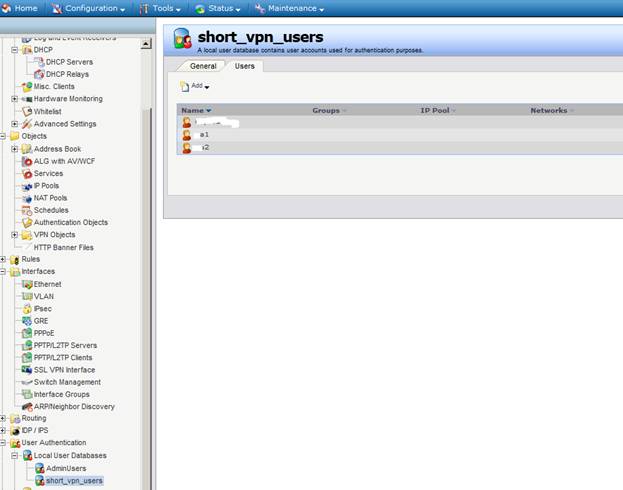Click the Misc. Clients icon
Viewport: 623px width, 490px height.
(27, 86)
